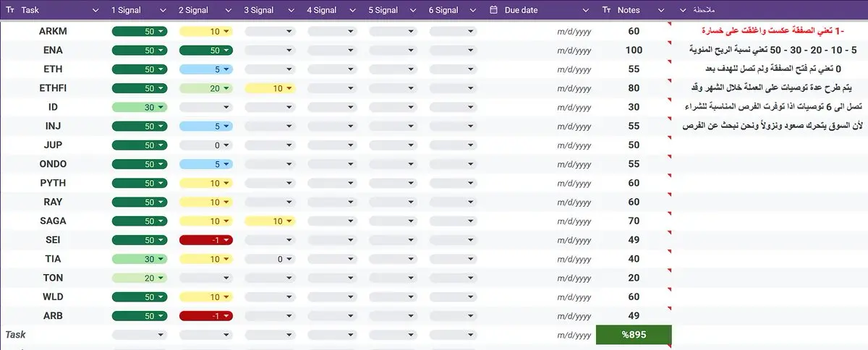Open TON's 1 Signal chip showing 20
Viewport: 868px width, 350px height.
tap(140, 278)
